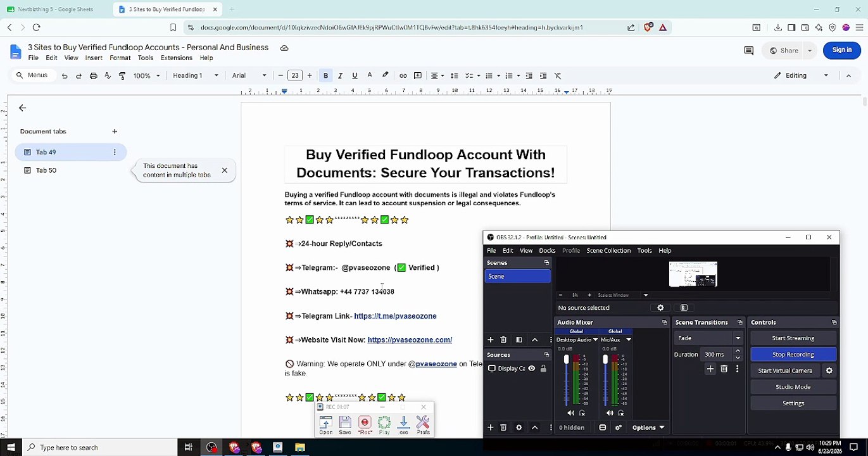Click Stop Recording in OBS
The height and width of the screenshot is (456, 868).
click(793, 355)
